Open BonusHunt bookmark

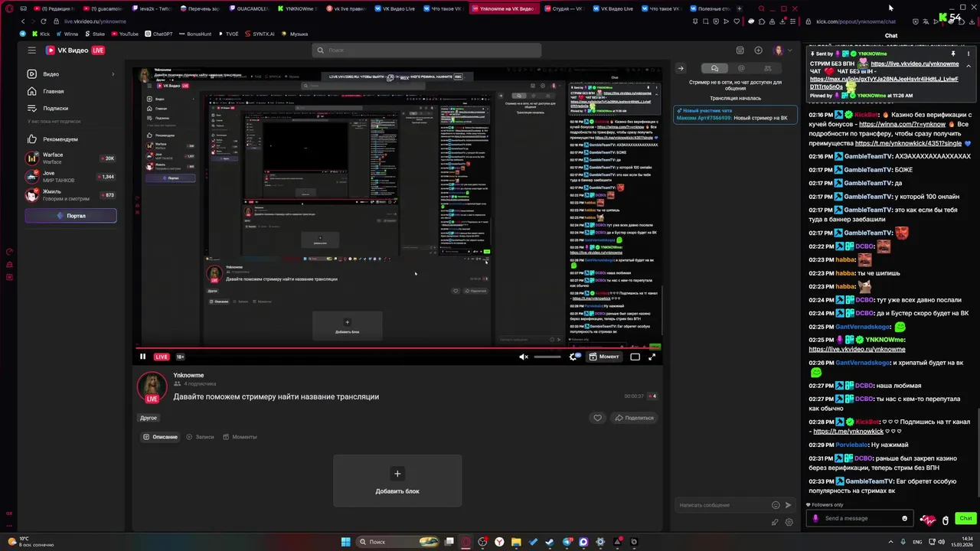point(194,34)
